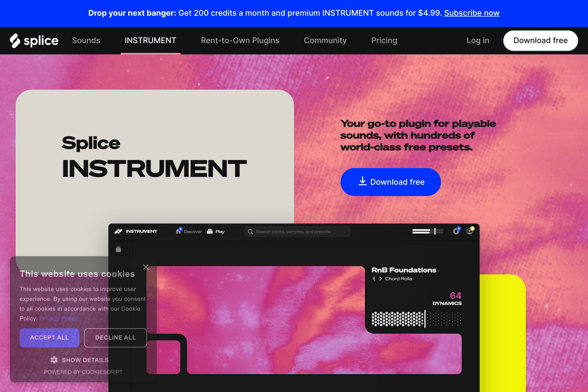Viewport: 588px width, 392px height.
Task: Click the library icon in plugin sidebar
Action: (119, 249)
